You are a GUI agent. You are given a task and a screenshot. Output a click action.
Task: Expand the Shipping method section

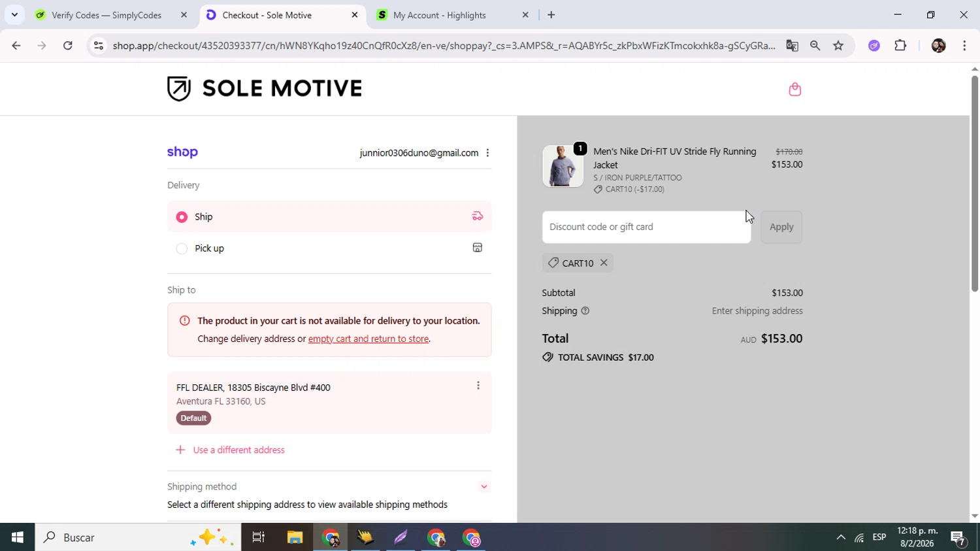click(x=483, y=486)
